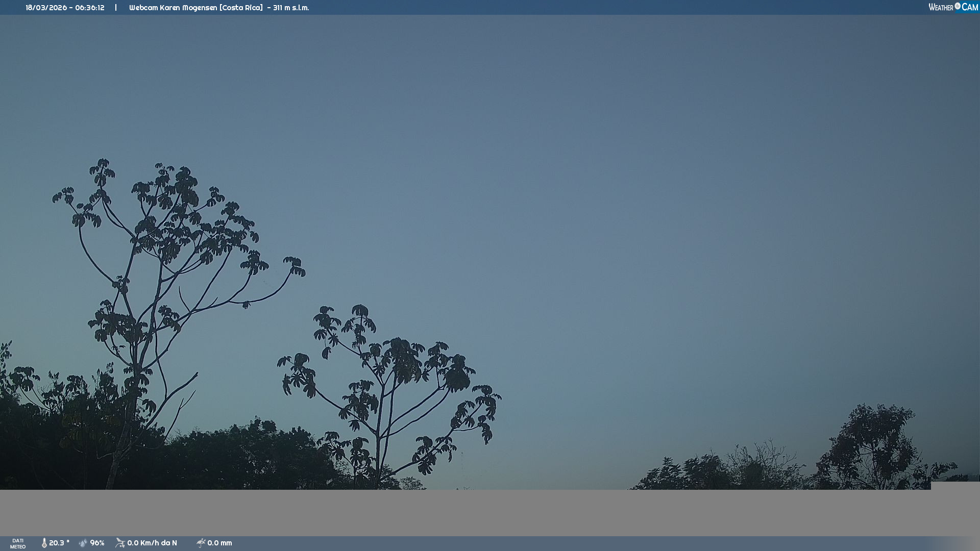980x551 pixels.
Task: Click the DATI METEO label
Action: click(x=18, y=543)
